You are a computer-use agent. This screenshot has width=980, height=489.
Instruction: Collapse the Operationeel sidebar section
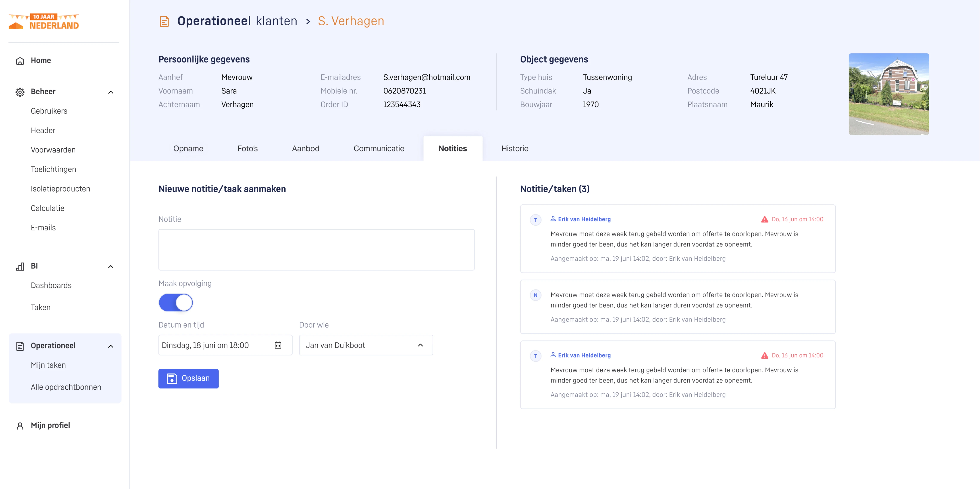click(111, 346)
